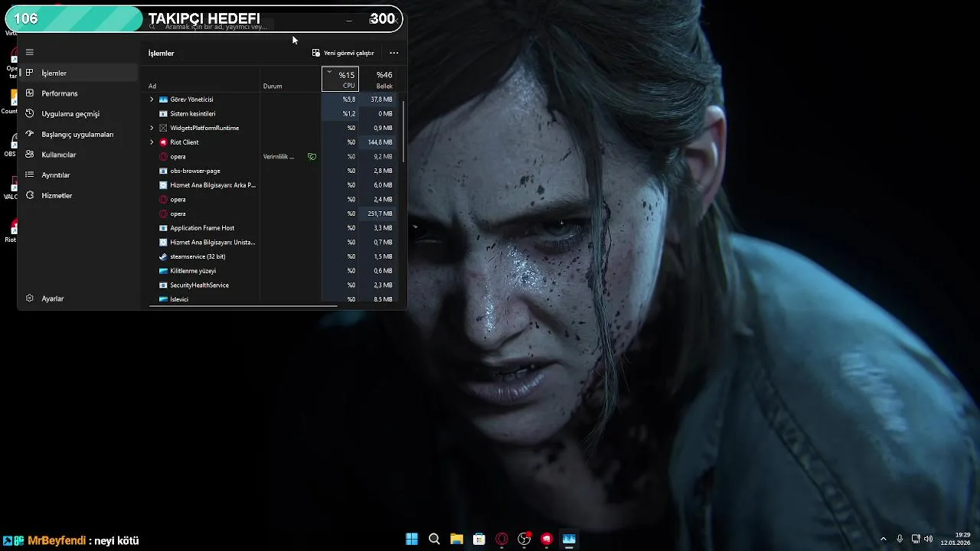
Task: Open the Windows Start menu
Action: [x=412, y=539]
